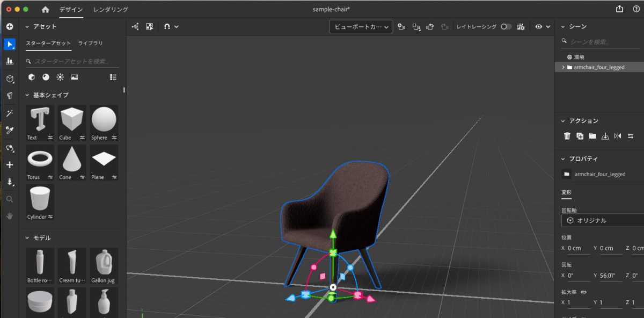Viewport: 644px width, 318px height.
Task: Open the Add asset (+) tool
Action: (10, 26)
